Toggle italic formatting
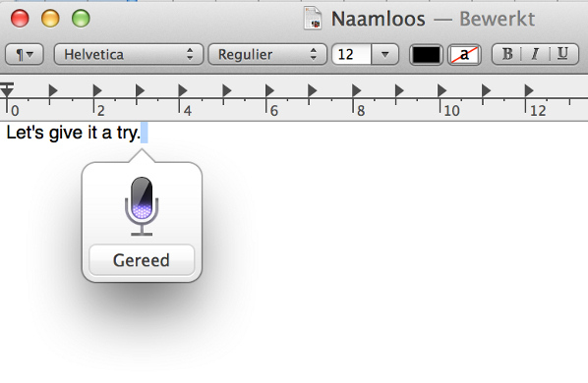Image resolution: width=588 pixels, height=383 pixels. (x=535, y=54)
